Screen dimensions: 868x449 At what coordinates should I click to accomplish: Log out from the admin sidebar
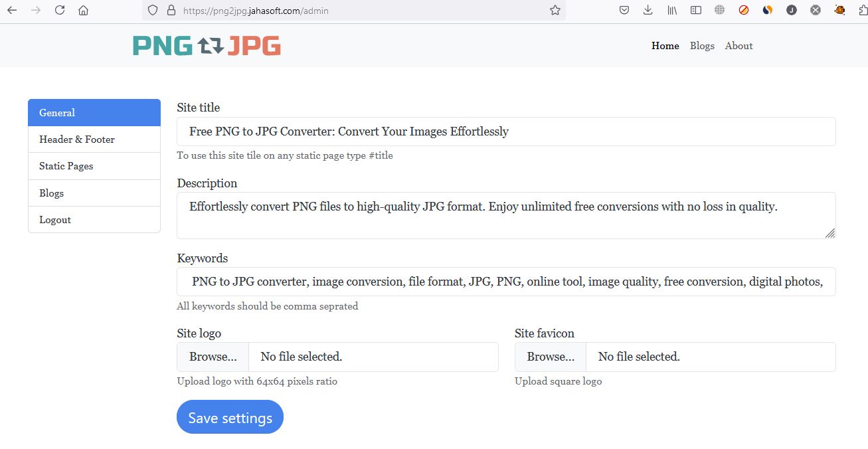(x=94, y=220)
